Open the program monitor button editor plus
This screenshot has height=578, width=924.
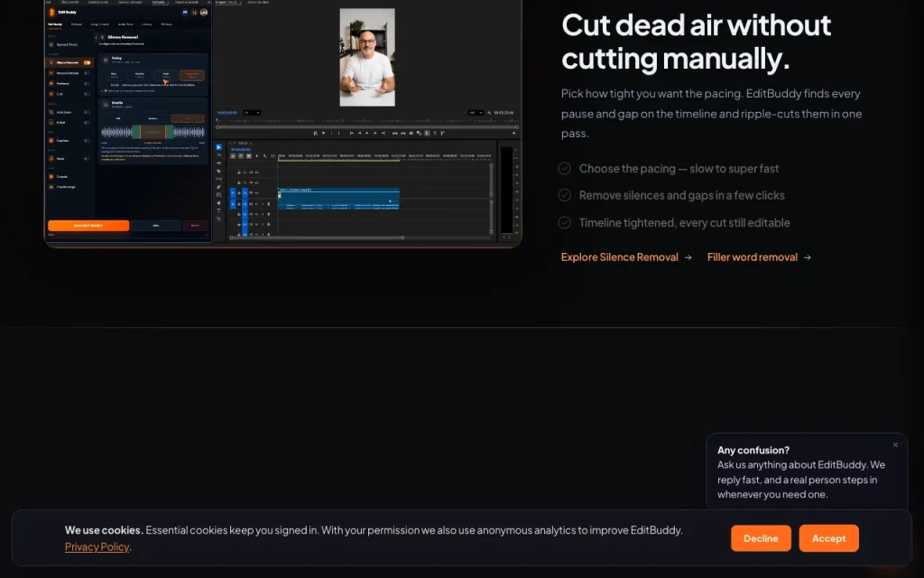[513, 134]
